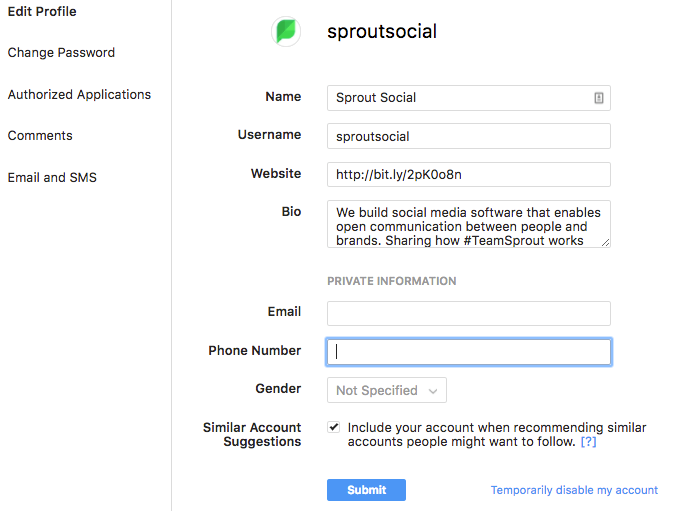The image size is (689, 511).
Task: Click the autofill icon in the Name field
Action: pos(598,98)
